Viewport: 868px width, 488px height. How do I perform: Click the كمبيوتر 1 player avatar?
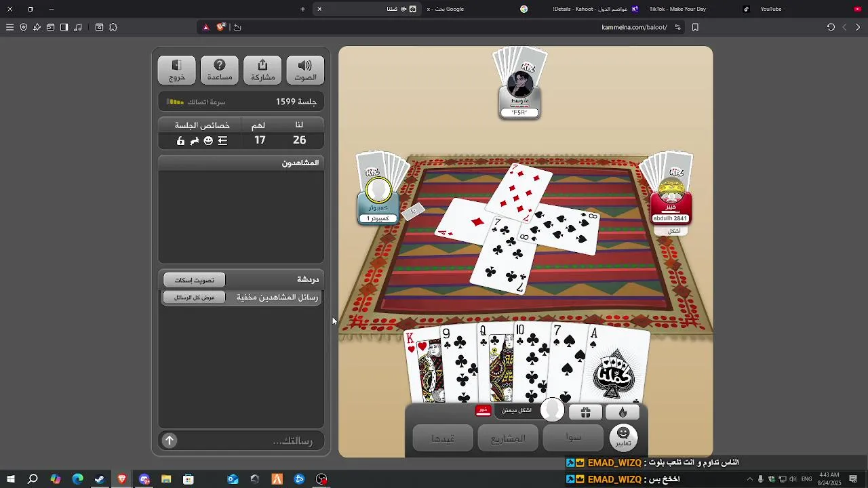coord(378,191)
